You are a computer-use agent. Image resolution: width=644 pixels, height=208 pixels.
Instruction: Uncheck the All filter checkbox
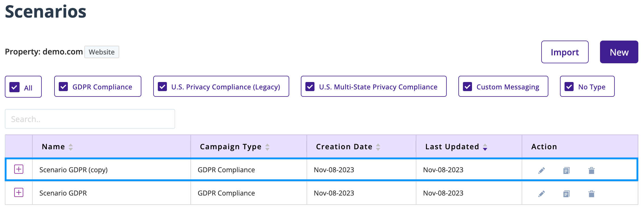click(x=15, y=87)
